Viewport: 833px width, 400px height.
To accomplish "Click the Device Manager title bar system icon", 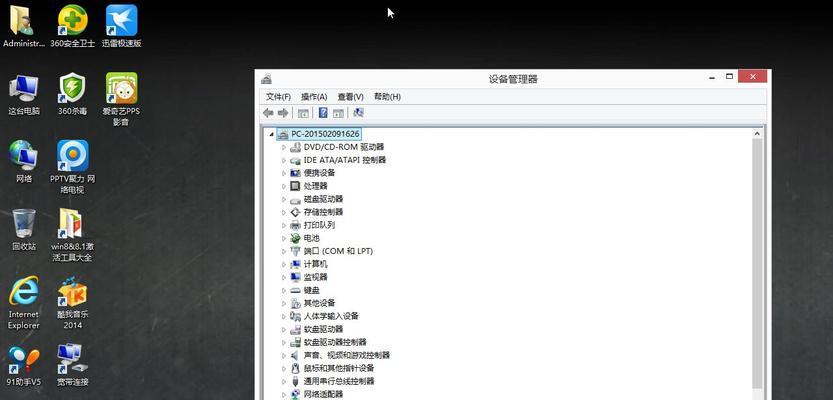I will pyautogui.click(x=266, y=79).
